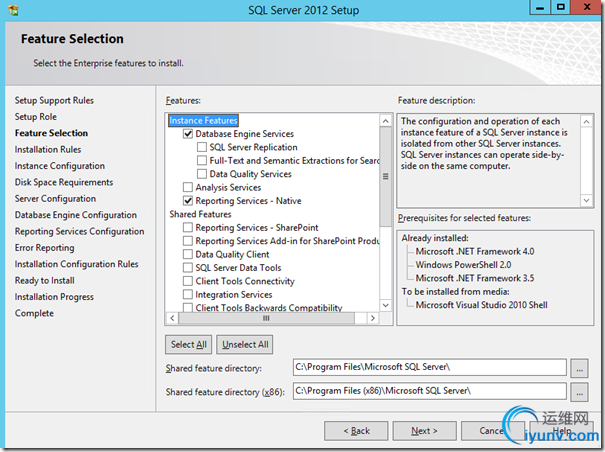Check Full-Text and Semantic Extractions for Search

202,161
